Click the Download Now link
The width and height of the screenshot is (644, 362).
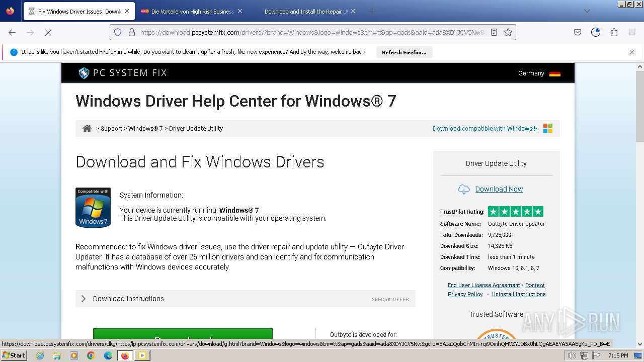tap(499, 189)
